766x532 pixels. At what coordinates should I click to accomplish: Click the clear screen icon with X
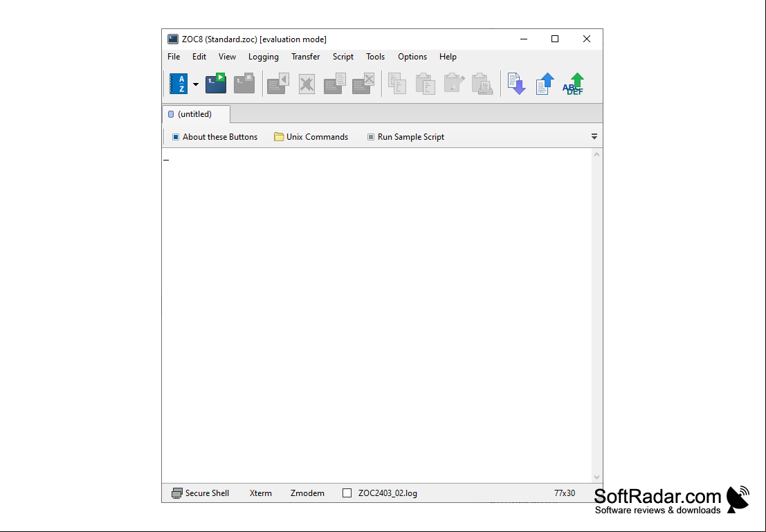pyautogui.click(x=307, y=84)
